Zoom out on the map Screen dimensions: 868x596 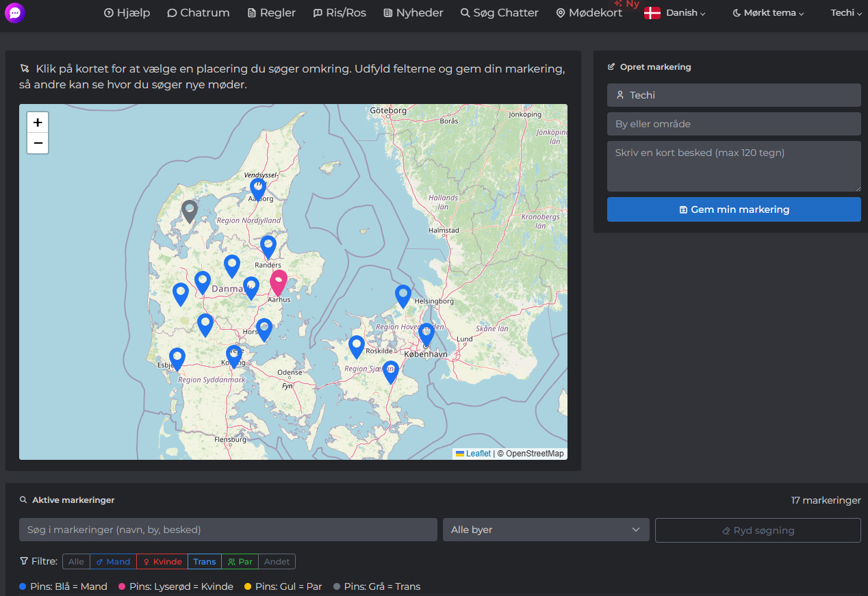[38, 143]
